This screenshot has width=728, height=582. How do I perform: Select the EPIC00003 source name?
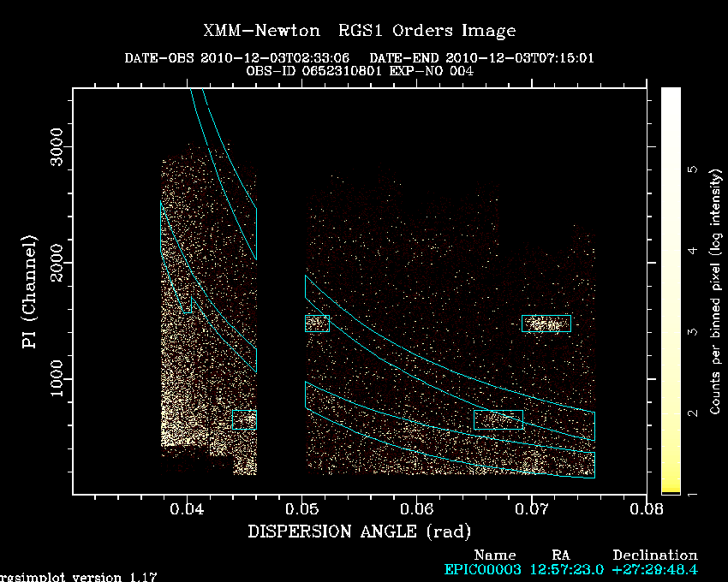(x=482, y=569)
